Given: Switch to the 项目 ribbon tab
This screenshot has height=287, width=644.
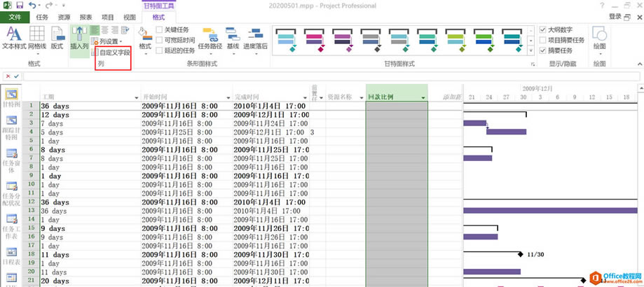Looking at the screenshot, I should coord(108,17).
